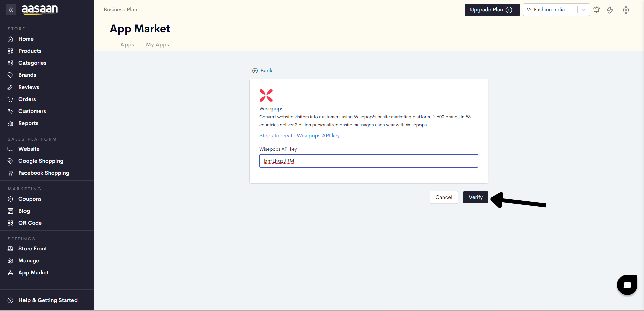Expand the Vs Fashion India store dropdown
644x311 pixels.
click(x=584, y=10)
